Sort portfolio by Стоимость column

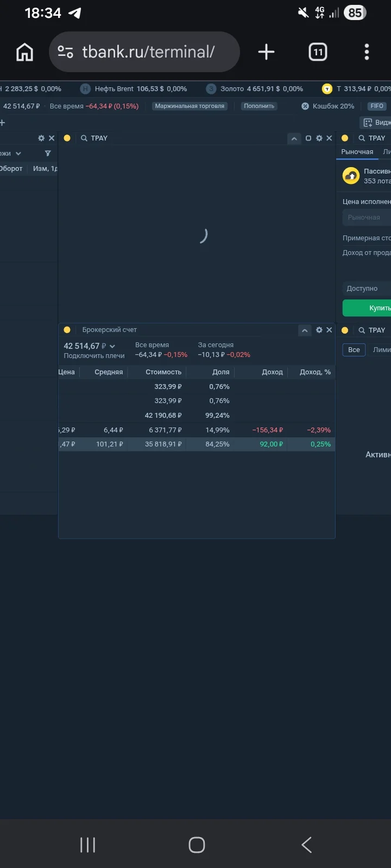tap(163, 372)
